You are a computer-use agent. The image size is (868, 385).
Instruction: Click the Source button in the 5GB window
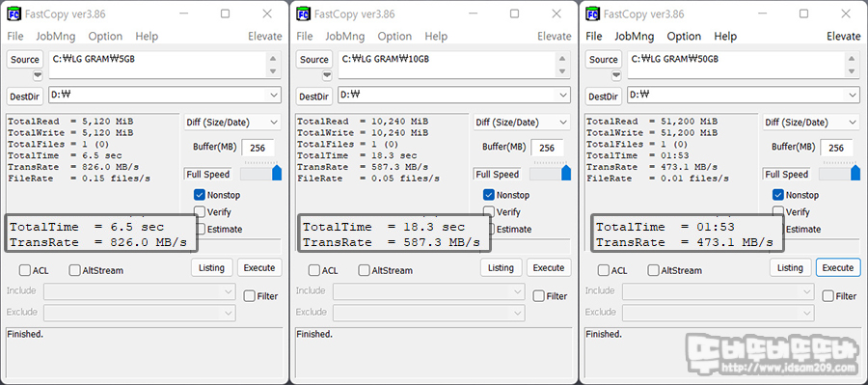[25, 59]
